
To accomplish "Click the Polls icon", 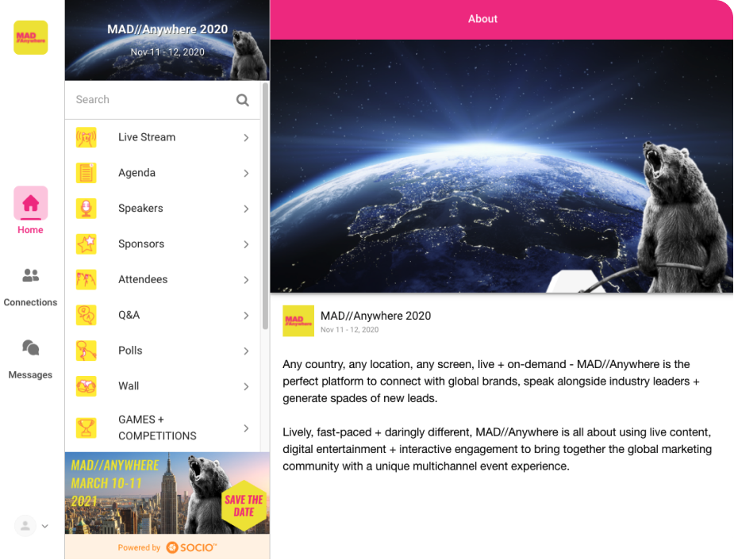I will (x=86, y=351).
